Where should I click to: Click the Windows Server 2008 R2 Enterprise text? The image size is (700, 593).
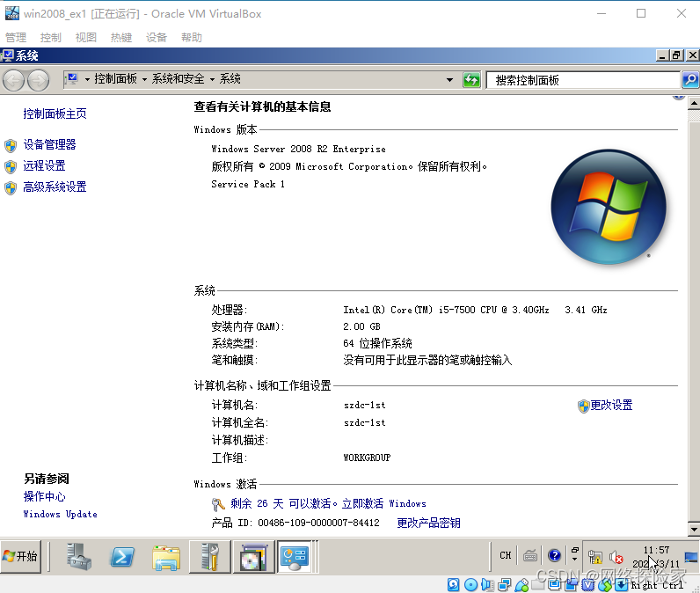[299, 150]
